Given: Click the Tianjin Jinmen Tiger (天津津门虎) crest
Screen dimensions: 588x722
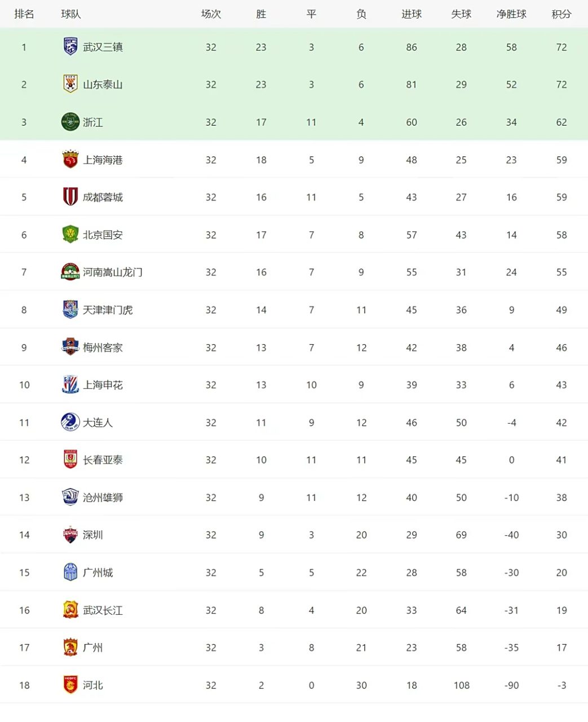Looking at the screenshot, I should pyautogui.click(x=70, y=310).
